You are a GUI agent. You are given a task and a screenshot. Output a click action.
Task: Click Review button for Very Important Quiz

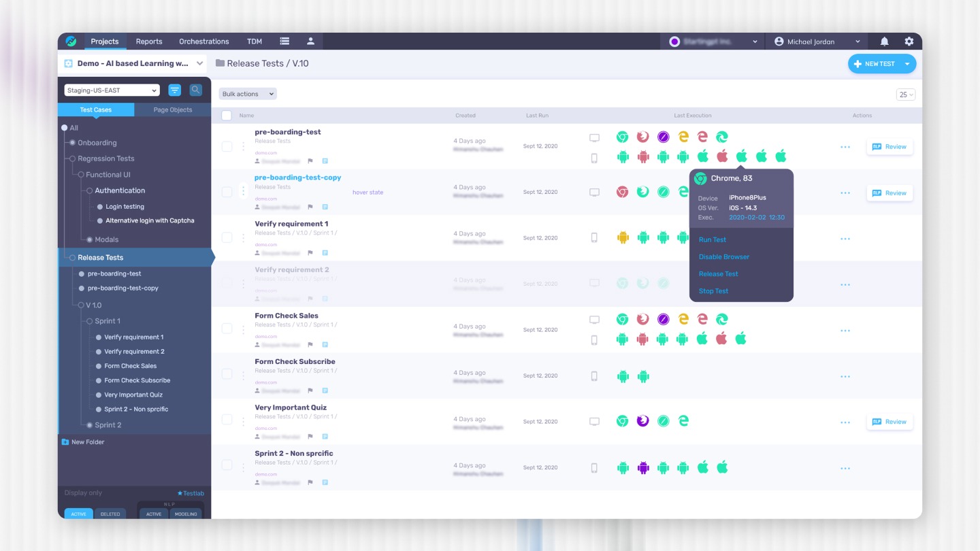click(889, 422)
